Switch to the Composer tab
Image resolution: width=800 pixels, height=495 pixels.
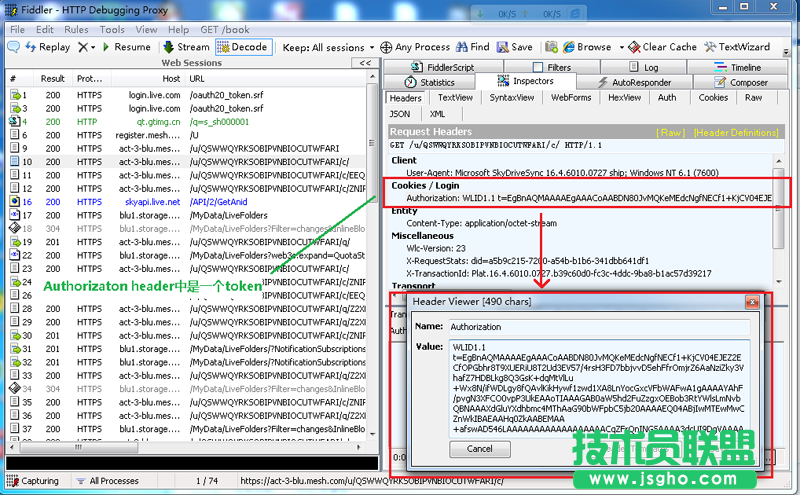pyautogui.click(x=741, y=82)
